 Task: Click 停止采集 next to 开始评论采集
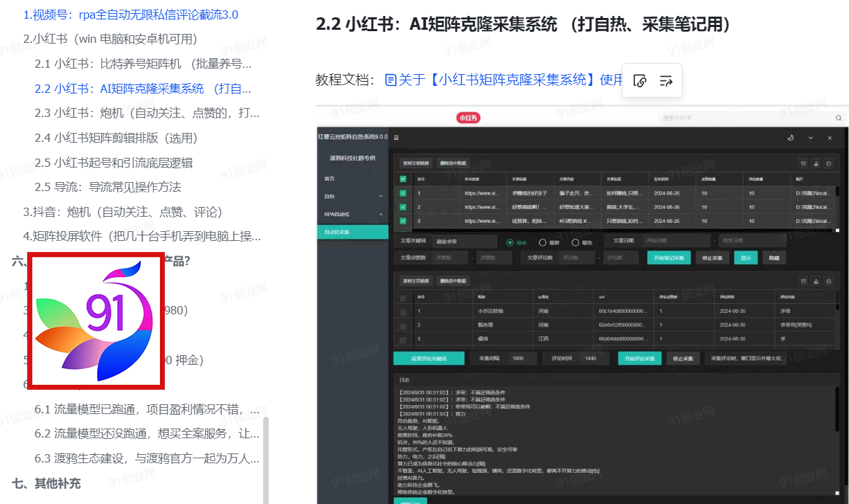coord(683,359)
